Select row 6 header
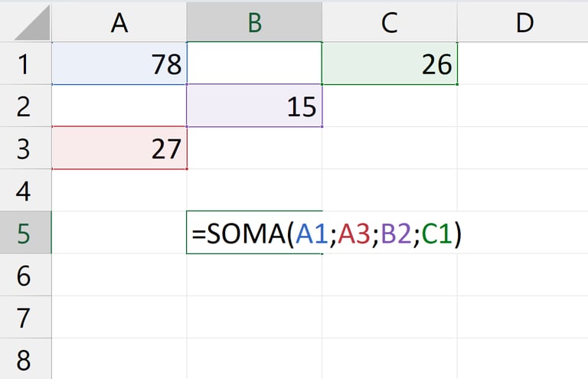 pos(25,275)
